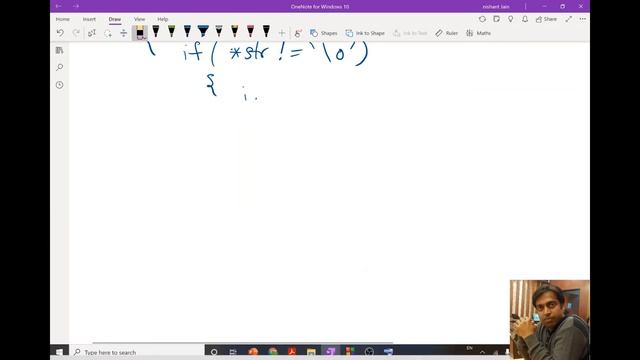Toggle draw with touch mode
640x360 pixels.
pos(298,33)
